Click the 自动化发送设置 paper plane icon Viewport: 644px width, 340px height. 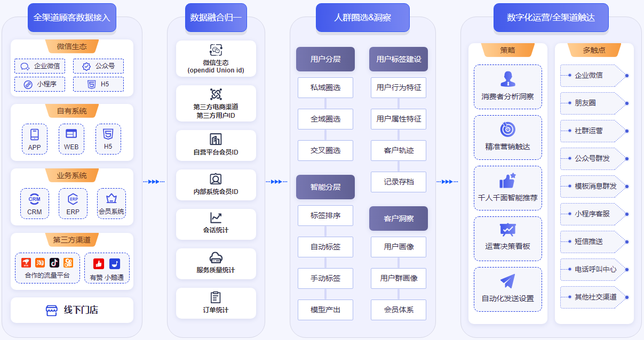pyautogui.click(x=507, y=281)
